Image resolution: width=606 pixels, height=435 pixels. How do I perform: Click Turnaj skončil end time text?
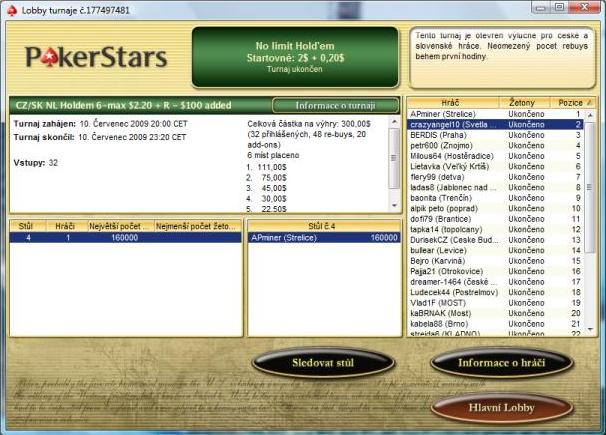(x=100, y=137)
